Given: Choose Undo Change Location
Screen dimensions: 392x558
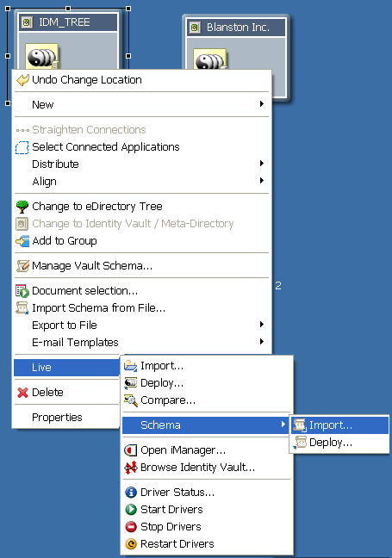Looking at the screenshot, I should (141, 80).
